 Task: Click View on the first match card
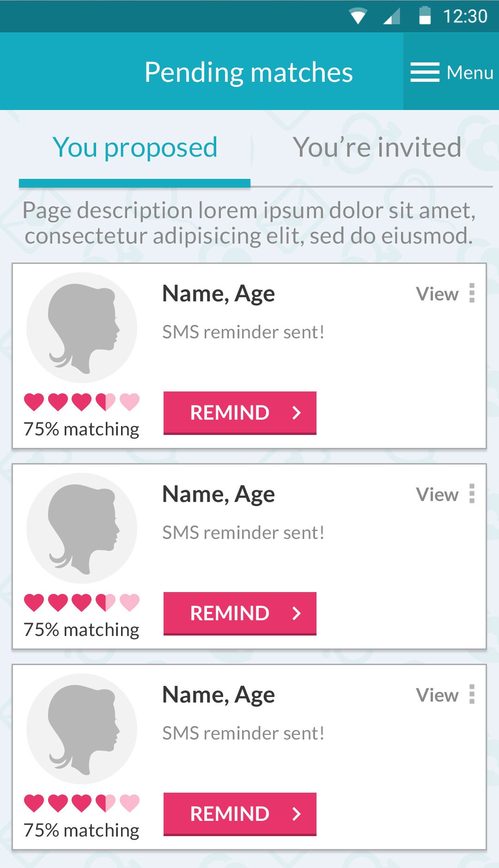(437, 294)
